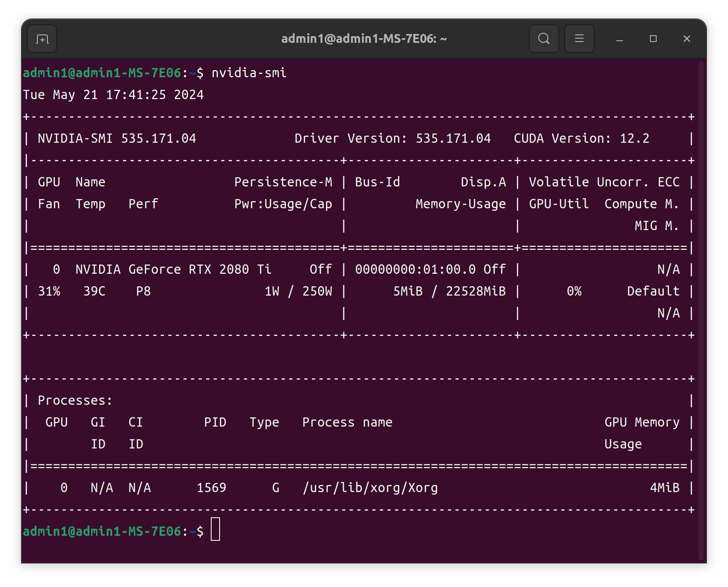
Task: Click the Memory-Usage header
Action: 461,204
